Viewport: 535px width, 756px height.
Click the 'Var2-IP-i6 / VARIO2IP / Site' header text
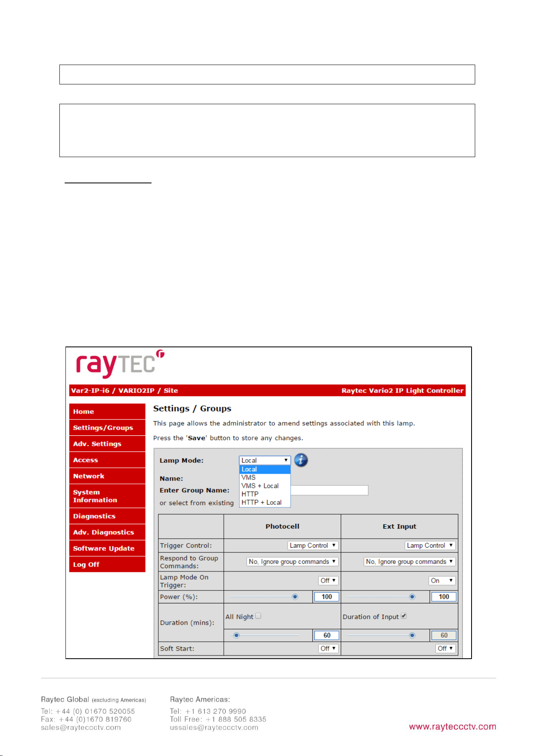click(x=124, y=391)
